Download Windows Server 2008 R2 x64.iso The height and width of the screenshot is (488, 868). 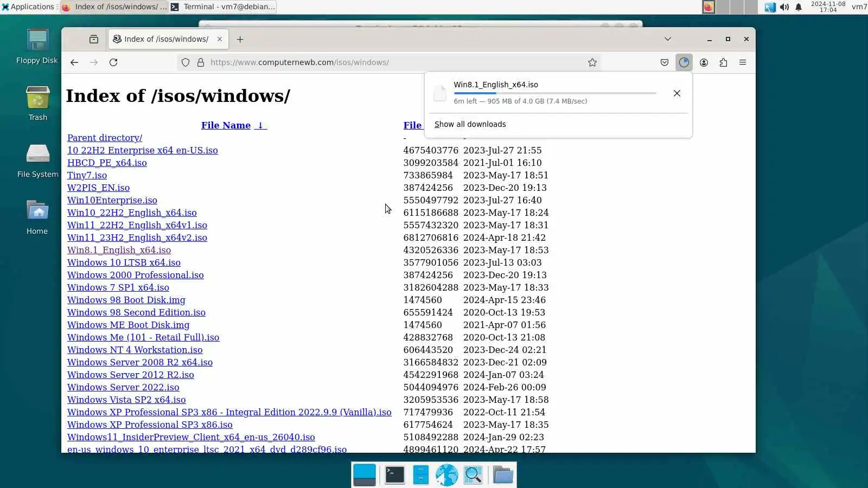(140, 362)
